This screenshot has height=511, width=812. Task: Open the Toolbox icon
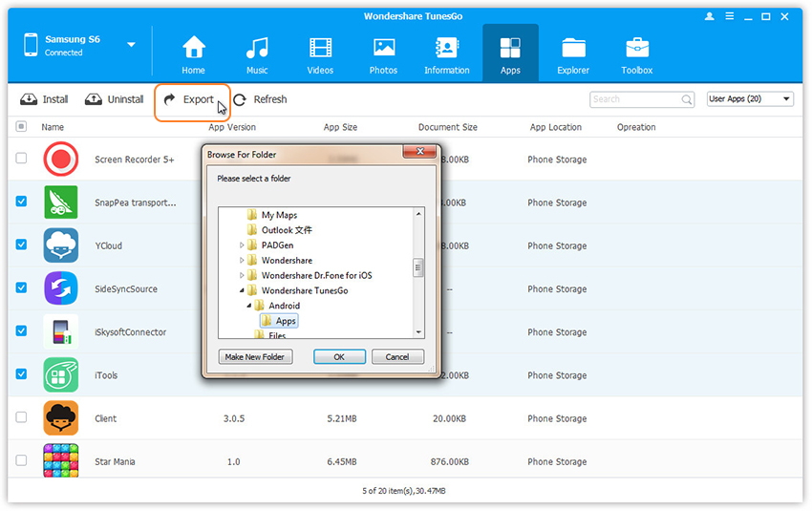(637, 48)
